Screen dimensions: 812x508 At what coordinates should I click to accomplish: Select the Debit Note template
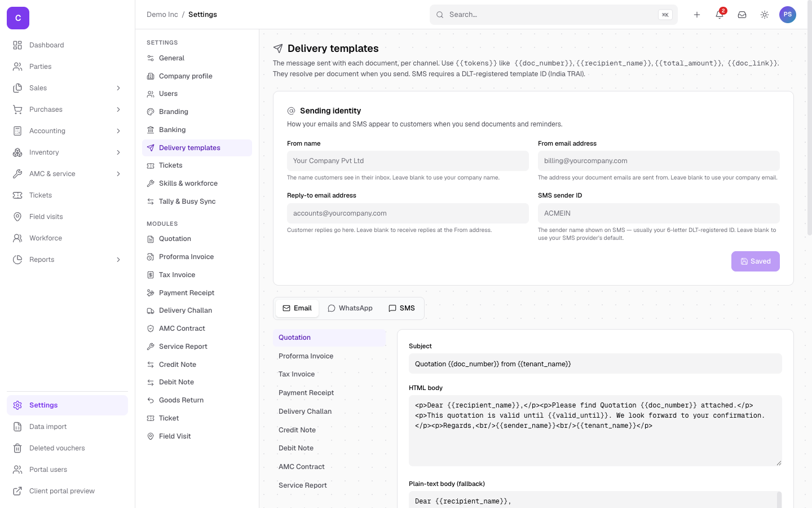pos(329,448)
